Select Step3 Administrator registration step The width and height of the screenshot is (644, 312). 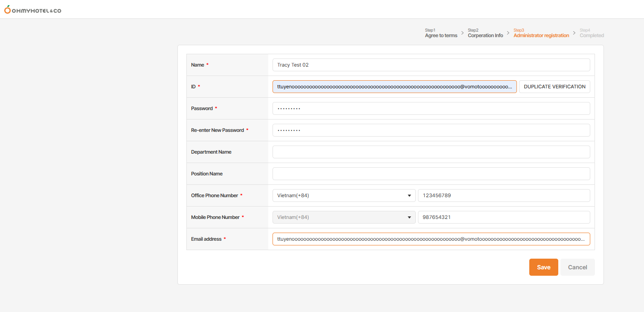point(541,33)
